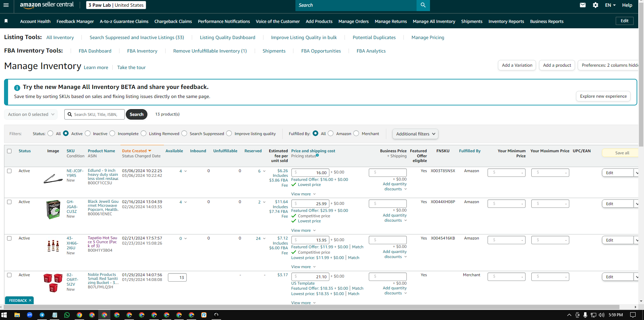Open Manage Orders in top navigation
The image size is (644, 320).
click(353, 21)
